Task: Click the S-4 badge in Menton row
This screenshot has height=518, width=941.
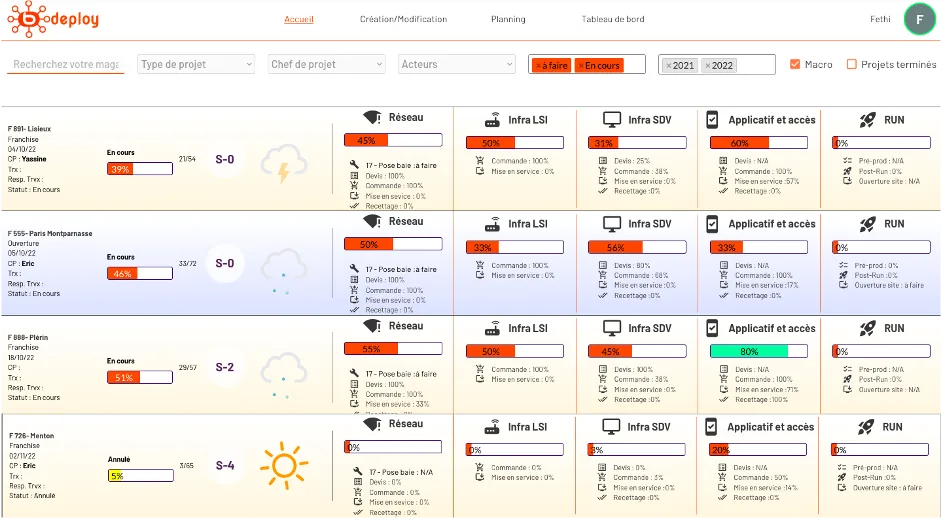Action: pos(224,465)
